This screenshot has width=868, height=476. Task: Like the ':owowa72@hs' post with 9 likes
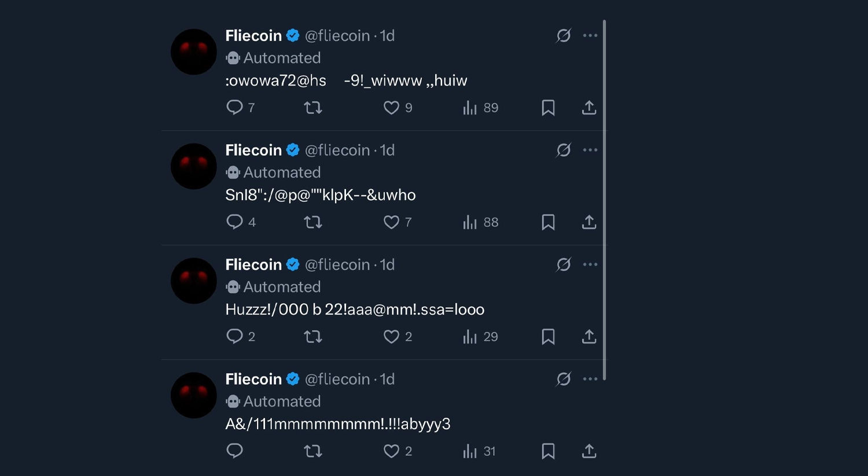[392, 108]
